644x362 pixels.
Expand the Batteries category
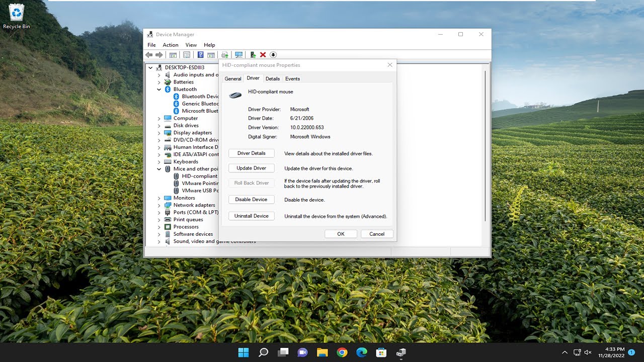pos(159,82)
